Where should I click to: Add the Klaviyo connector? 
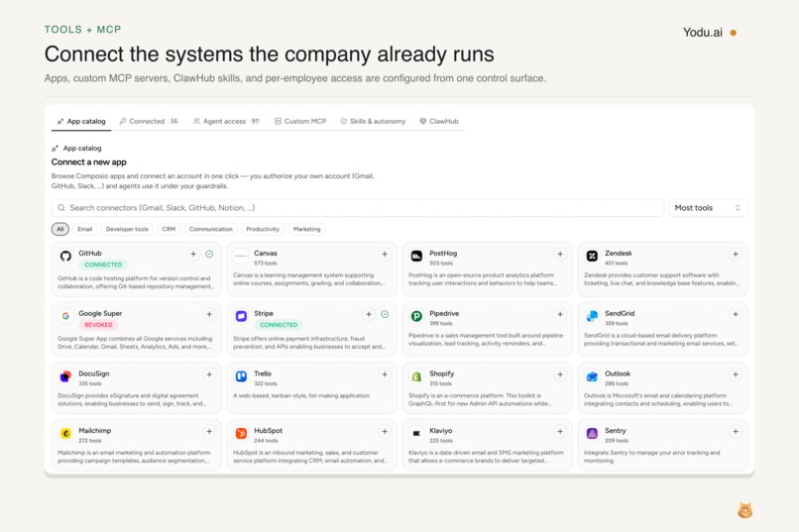pos(560,431)
